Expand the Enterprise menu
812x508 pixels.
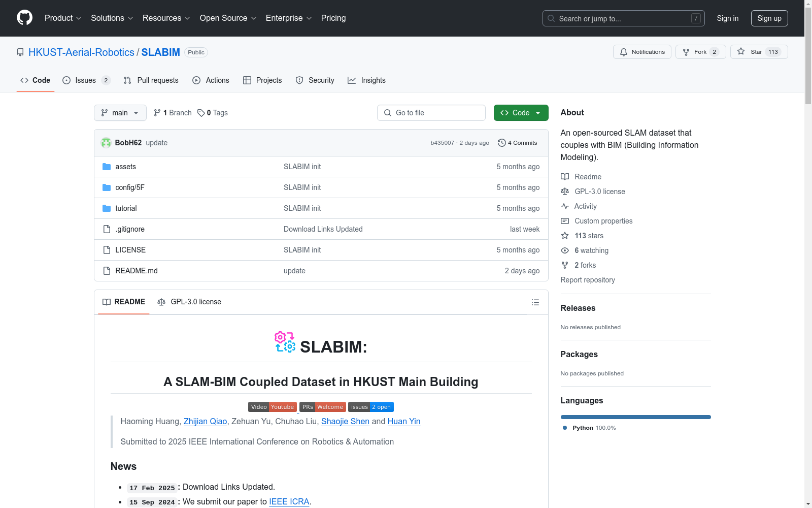(x=289, y=18)
